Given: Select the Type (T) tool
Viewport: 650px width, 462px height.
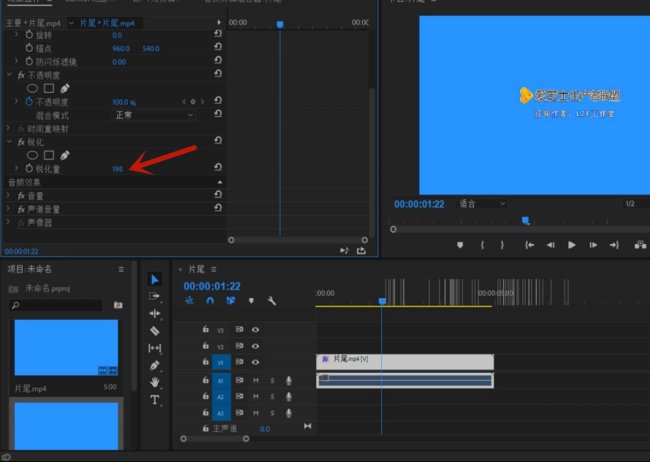Looking at the screenshot, I should (155, 399).
